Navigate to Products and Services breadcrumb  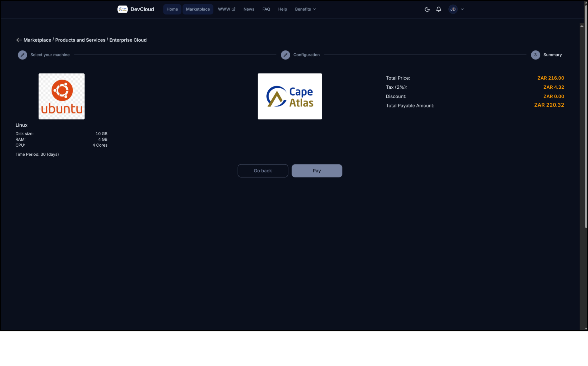pos(80,40)
